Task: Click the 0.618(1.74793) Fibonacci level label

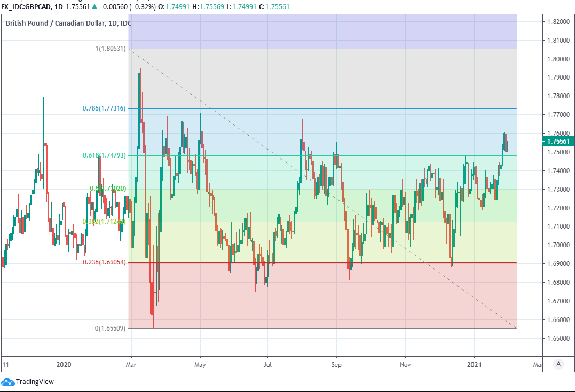Action: 104,155
